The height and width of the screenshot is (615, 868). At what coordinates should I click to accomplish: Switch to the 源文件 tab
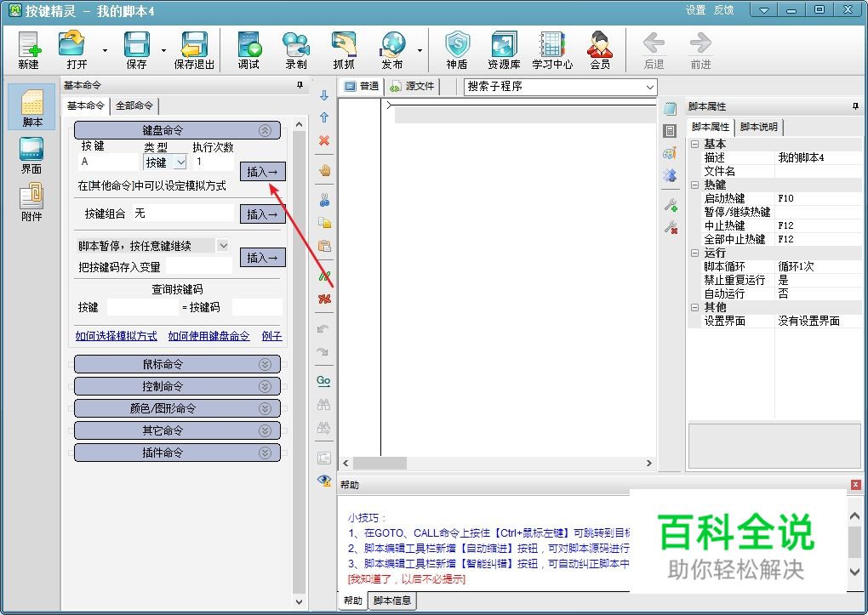point(412,87)
